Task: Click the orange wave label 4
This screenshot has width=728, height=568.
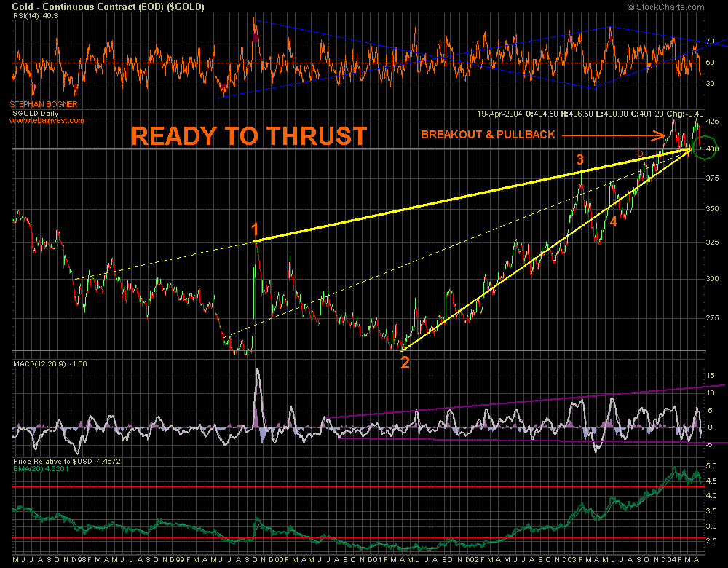Action: click(614, 222)
